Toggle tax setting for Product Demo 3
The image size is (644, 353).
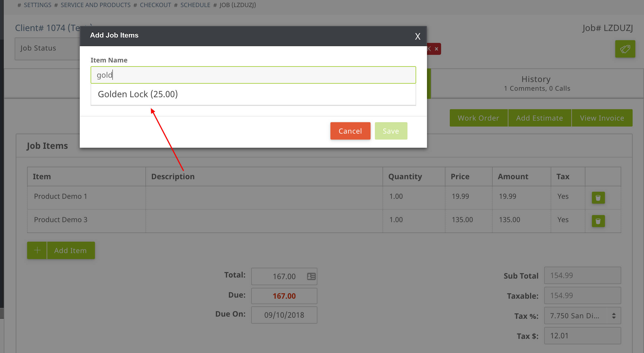click(x=563, y=219)
